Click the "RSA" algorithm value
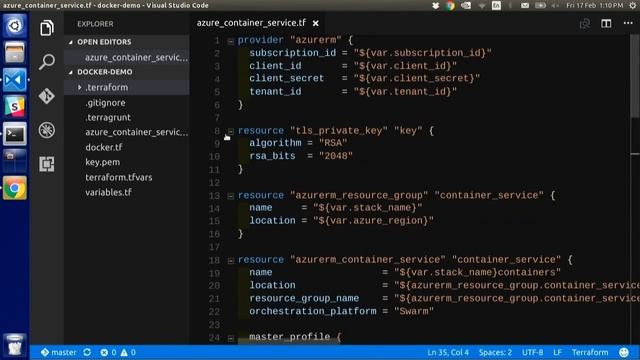This screenshot has height=360, width=640. click(x=333, y=143)
